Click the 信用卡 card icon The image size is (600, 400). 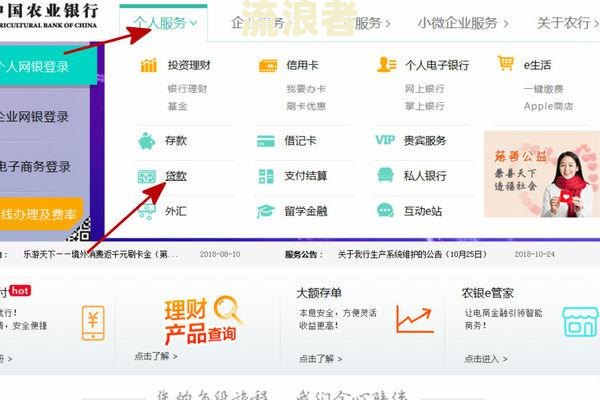(268, 65)
